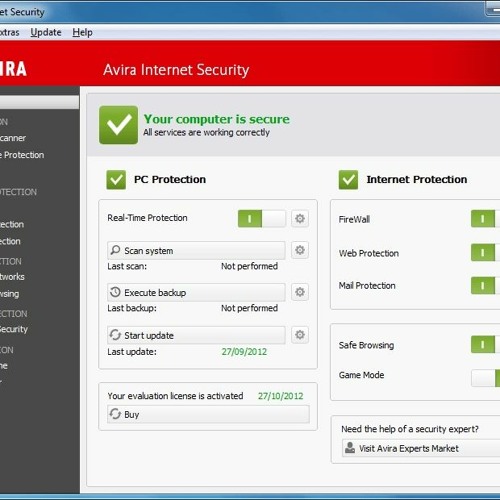The width and height of the screenshot is (500, 500).
Task: Click the Buy button
Action: (208, 414)
